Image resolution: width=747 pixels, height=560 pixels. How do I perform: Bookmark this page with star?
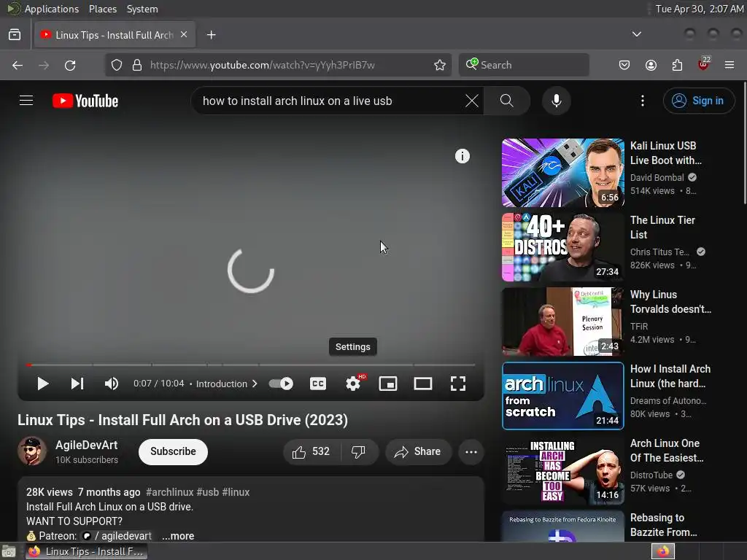(440, 65)
